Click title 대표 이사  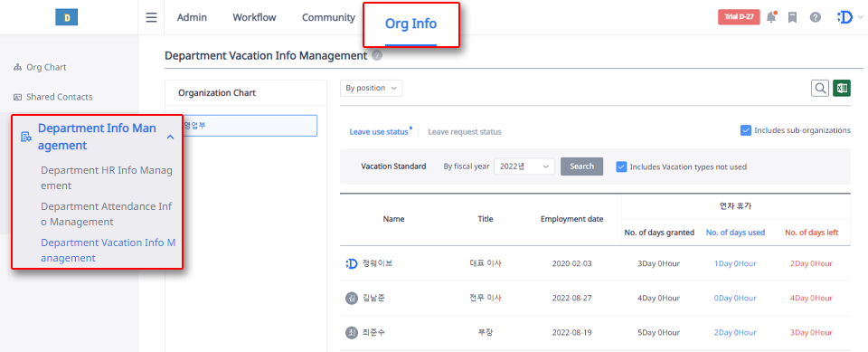click(x=486, y=264)
